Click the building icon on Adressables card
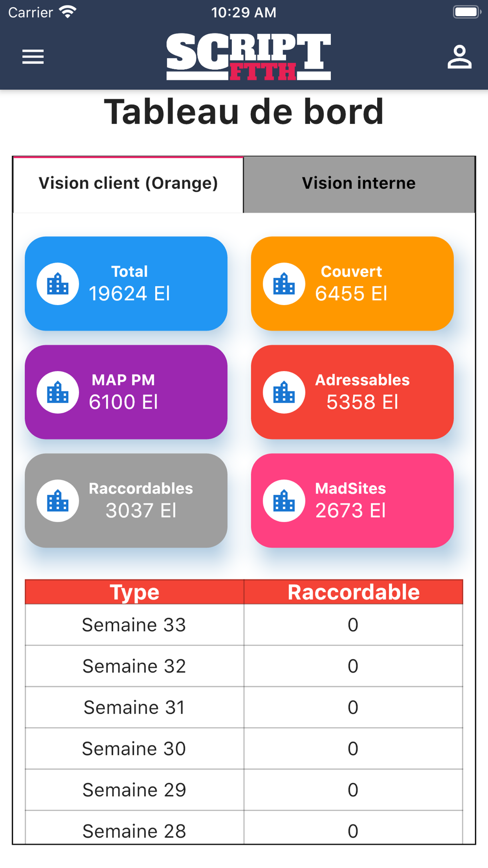The height and width of the screenshot is (868, 488). [284, 392]
